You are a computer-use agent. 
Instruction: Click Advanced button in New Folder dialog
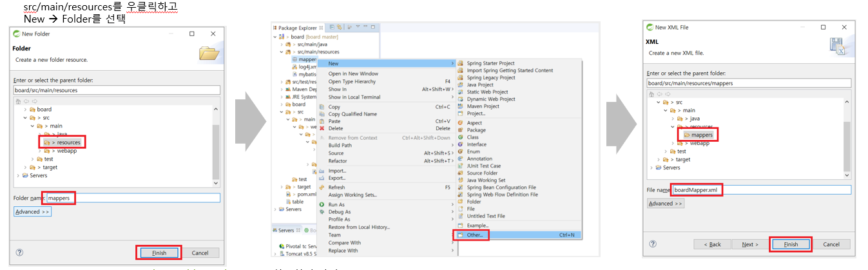[x=32, y=211]
